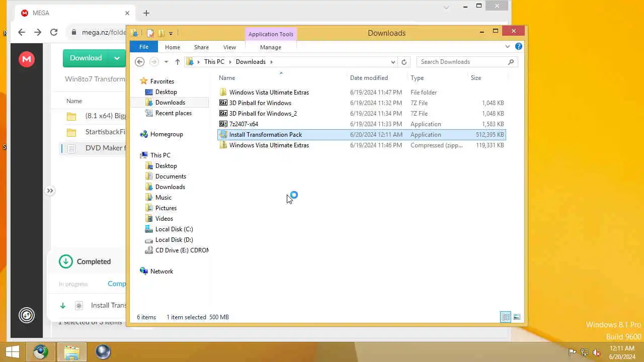This screenshot has height=362, width=644.
Task: Reload the MEGA page in browser
Action: [54, 32]
